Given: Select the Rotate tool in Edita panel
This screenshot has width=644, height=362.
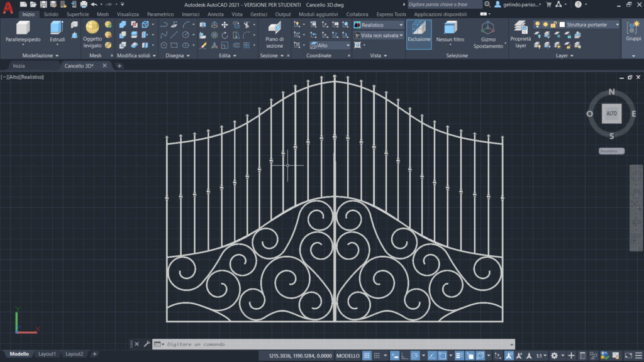Looking at the screenshot, I should tap(225, 35).
